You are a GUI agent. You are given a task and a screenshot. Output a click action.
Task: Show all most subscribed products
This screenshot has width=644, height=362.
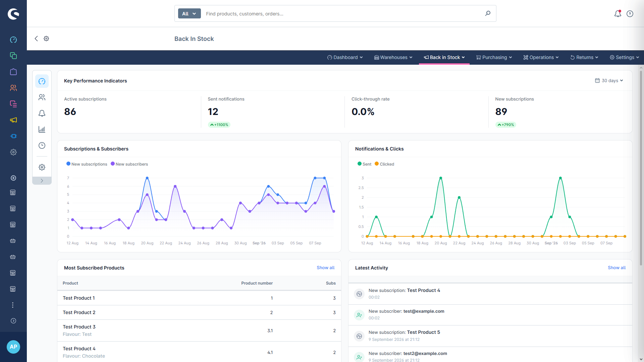pyautogui.click(x=325, y=267)
